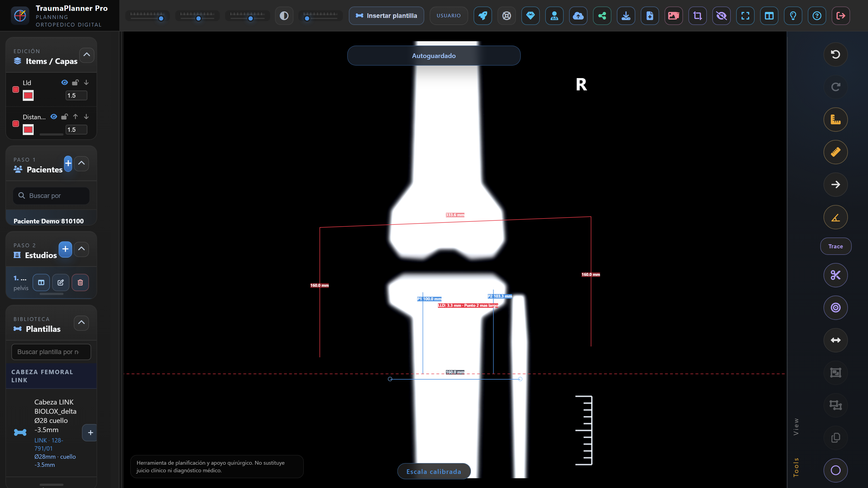Open help with the question mark icon
The image size is (868, 488).
(817, 16)
